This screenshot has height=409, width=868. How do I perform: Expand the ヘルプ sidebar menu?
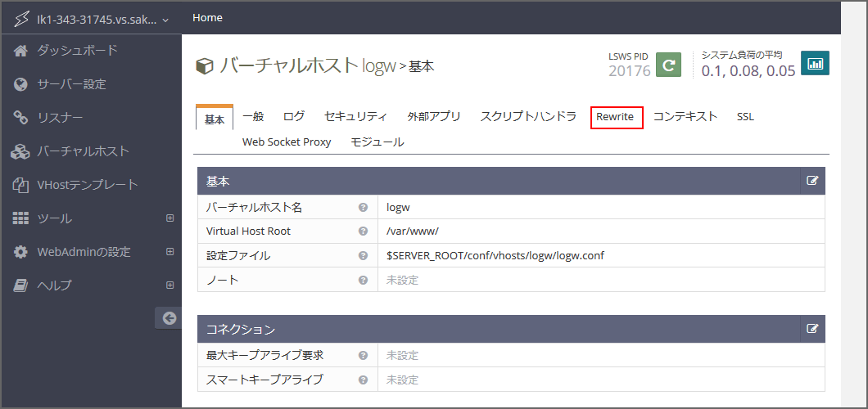click(x=170, y=285)
